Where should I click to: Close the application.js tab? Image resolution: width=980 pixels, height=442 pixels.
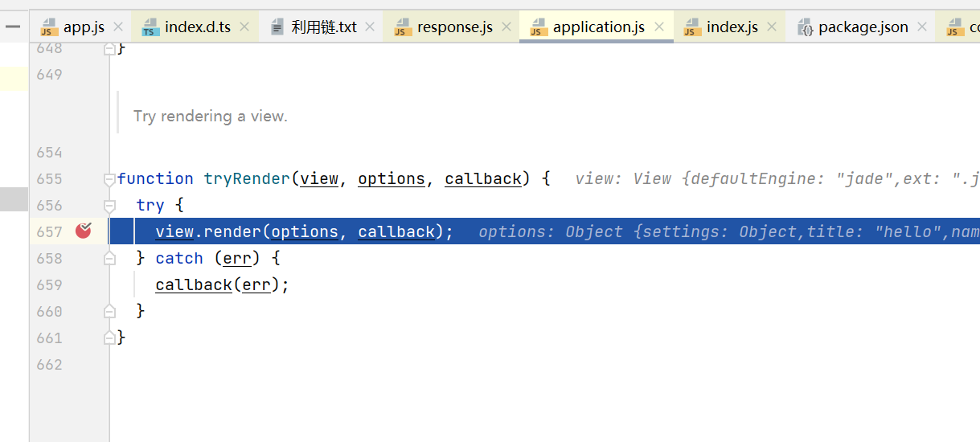tap(659, 27)
